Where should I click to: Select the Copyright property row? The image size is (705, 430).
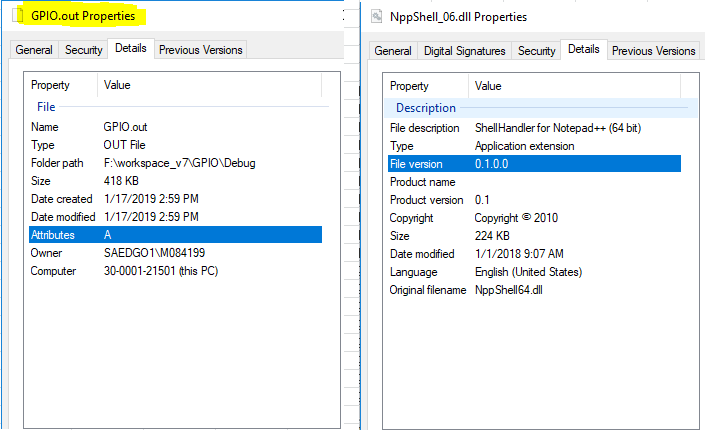411,218
